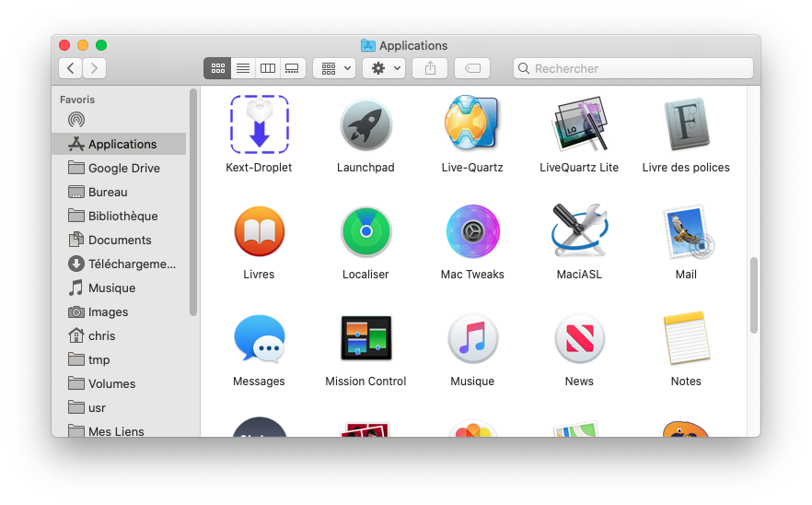
Task: Open the Launchpad rocket icon
Action: point(365,124)
